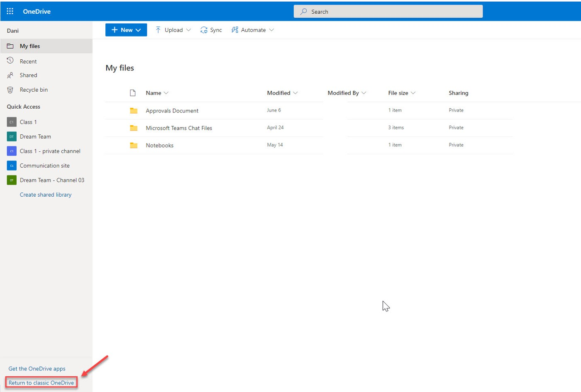Expand the New button dropdown chevron
The height and width of the screenshot is (392, 581).
138,30
